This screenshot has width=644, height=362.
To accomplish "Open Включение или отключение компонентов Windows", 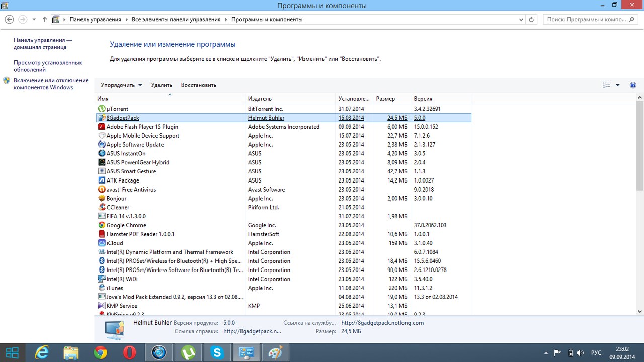I will point(51,84).
